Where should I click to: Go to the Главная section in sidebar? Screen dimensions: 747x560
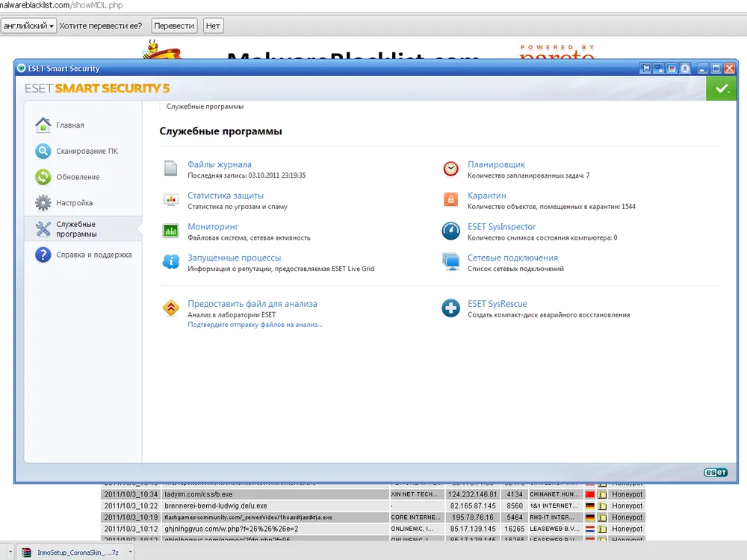tap(70, 125)
